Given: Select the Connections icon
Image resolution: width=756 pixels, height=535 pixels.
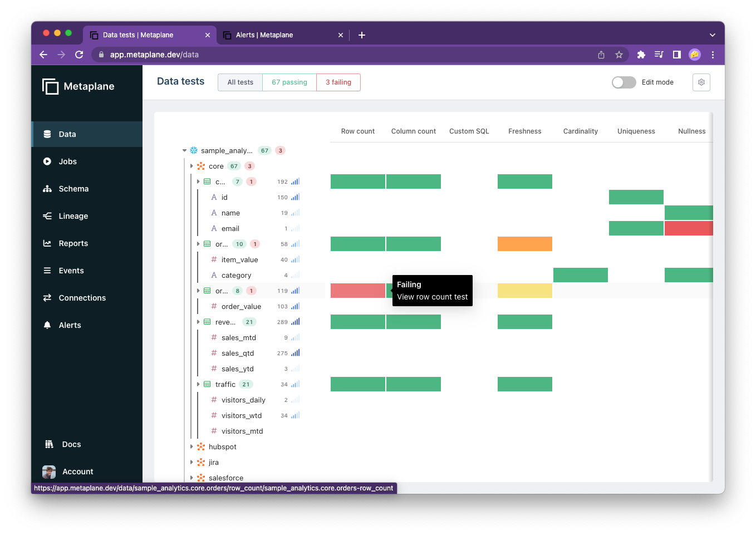Looking at the screenshot, I should point(47,298).
